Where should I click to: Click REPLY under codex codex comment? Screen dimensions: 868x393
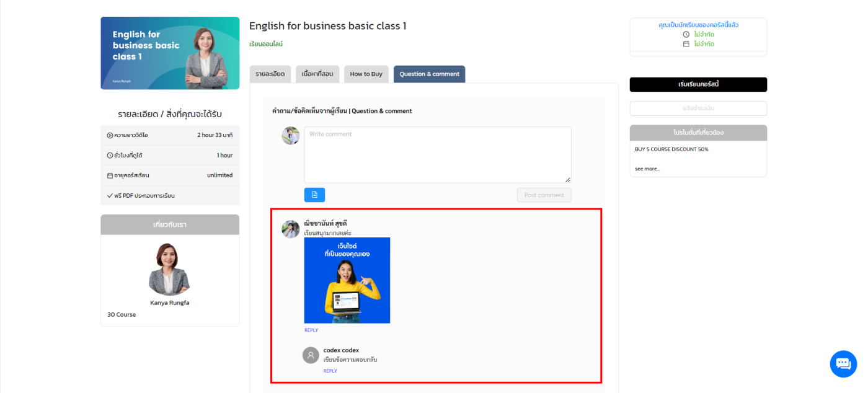330,371
